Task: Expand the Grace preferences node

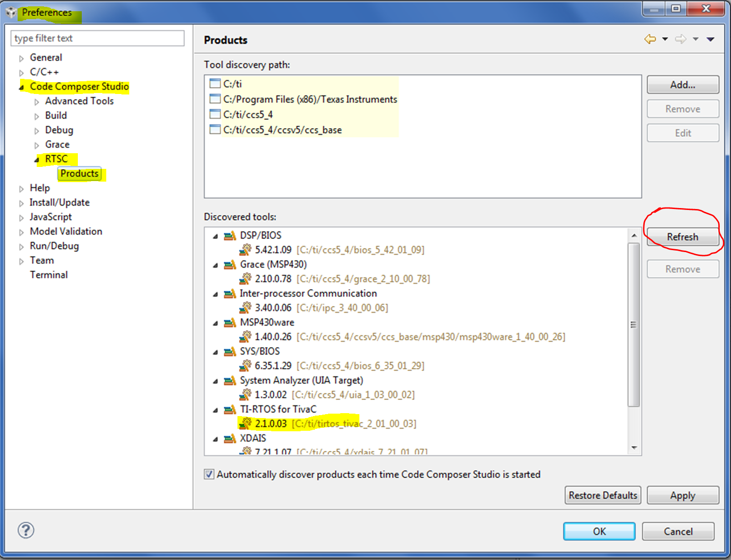Action: coord(37,145)
